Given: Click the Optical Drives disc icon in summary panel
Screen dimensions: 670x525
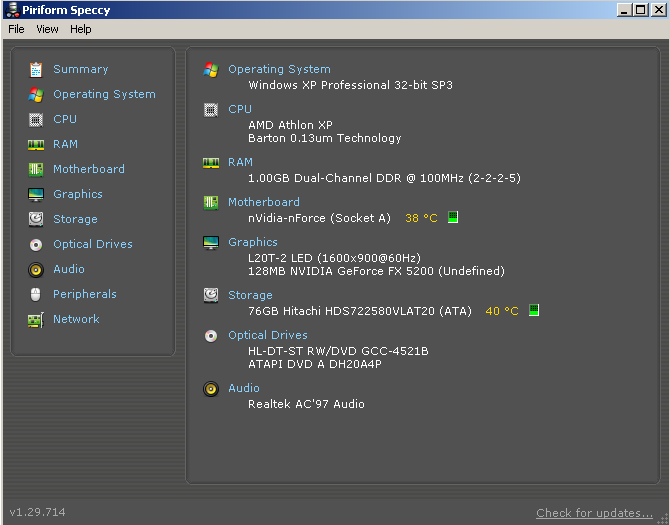Looking at the screenshot, I should click(211, 336).
